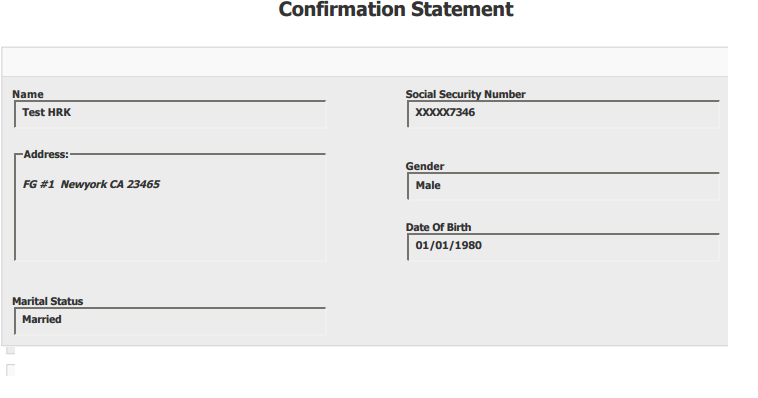Click the empty panel header bar
This screenshot has height=398, width=758.
[365, 62]
